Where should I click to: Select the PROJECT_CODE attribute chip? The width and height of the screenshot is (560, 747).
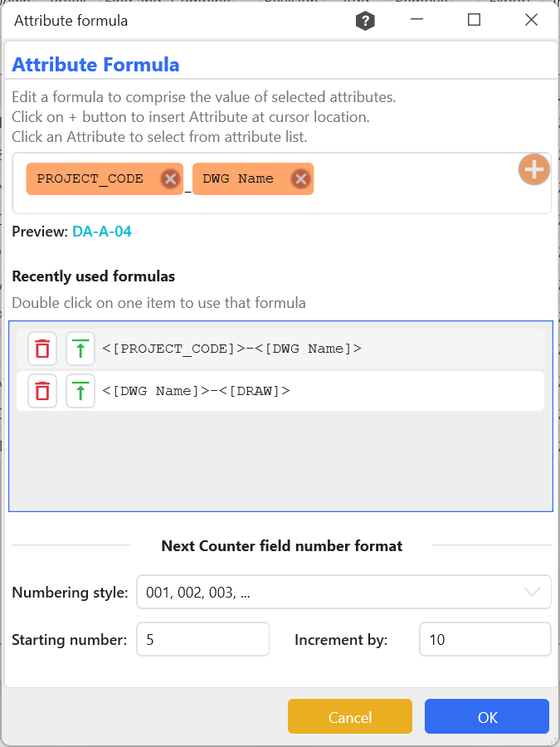(90, 179)
